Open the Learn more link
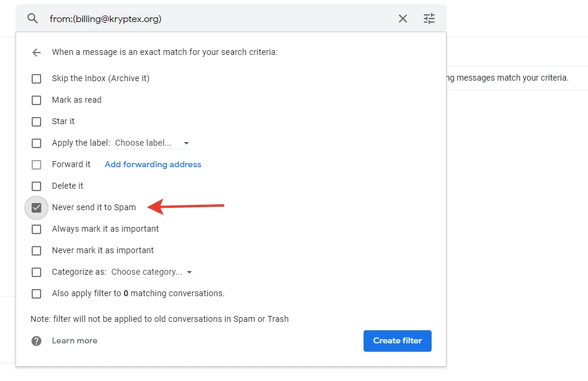 tap(75, 340)
